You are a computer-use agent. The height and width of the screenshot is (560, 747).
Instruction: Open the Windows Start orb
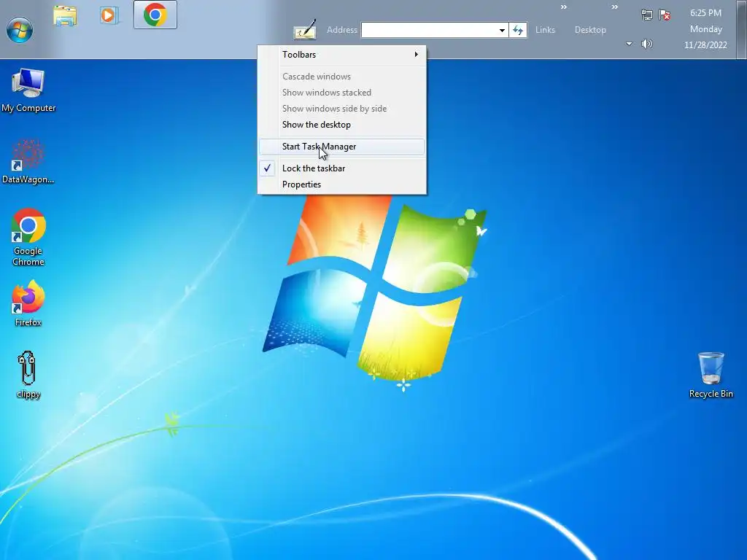[x=20, y=29]
